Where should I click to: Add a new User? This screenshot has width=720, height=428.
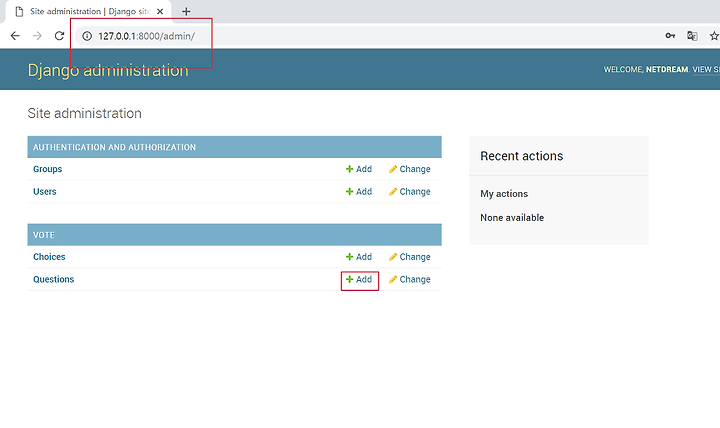(359, 191)
